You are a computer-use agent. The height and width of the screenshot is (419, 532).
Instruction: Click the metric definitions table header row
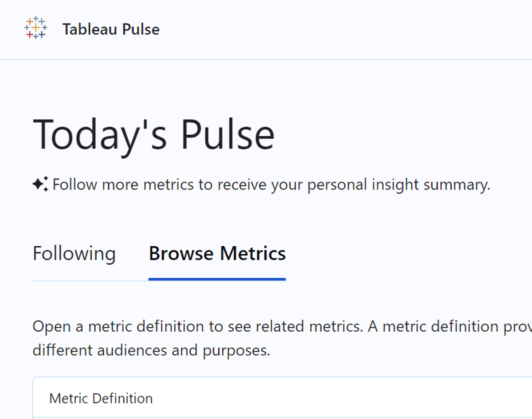282,398
